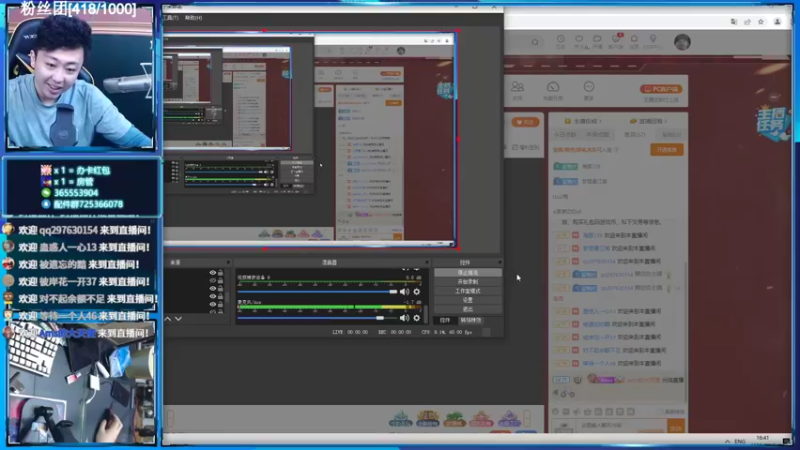Click the orange 关注 follow button
Image resolution: width=800 pixels, height=450 pixels.
point(525,122)
